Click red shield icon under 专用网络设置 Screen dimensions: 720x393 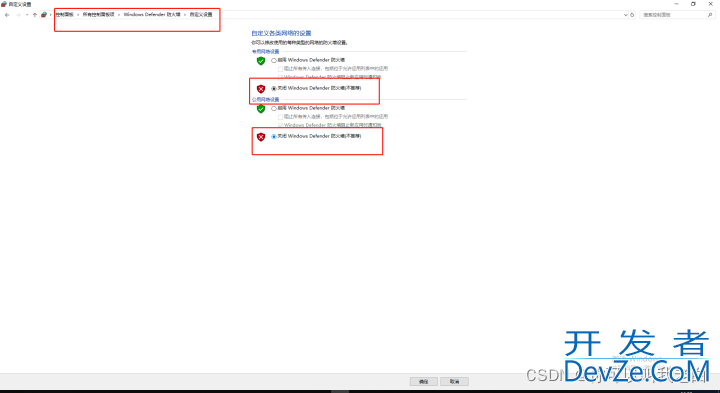(261, 89)
